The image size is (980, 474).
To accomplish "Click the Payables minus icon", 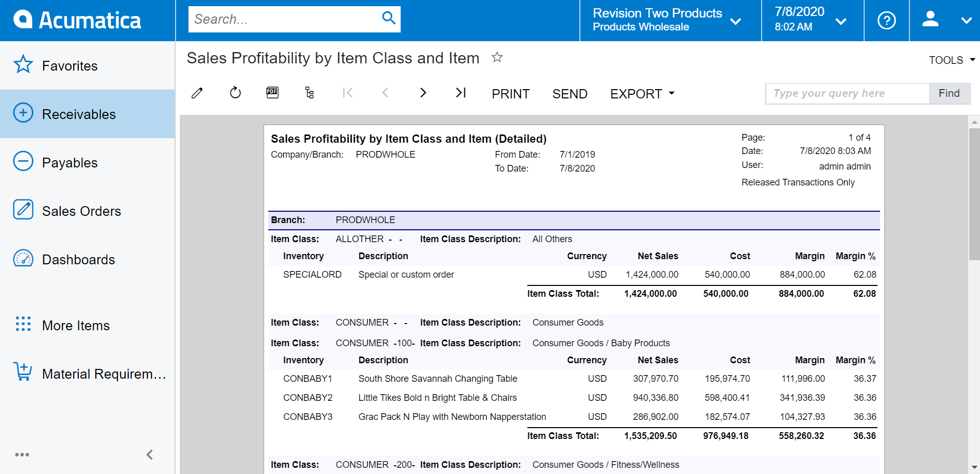I will 23,161.
